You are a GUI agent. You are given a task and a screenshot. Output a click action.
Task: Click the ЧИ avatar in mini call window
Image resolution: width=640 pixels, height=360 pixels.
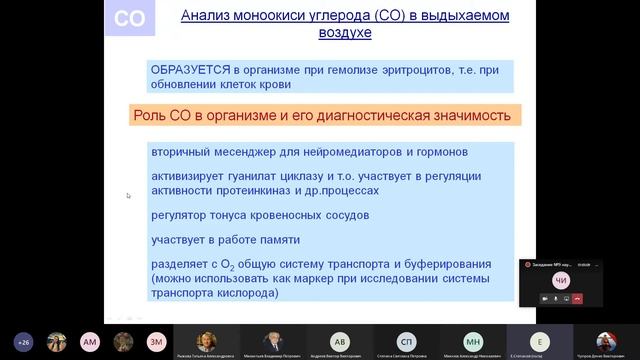tap(561, 280)
